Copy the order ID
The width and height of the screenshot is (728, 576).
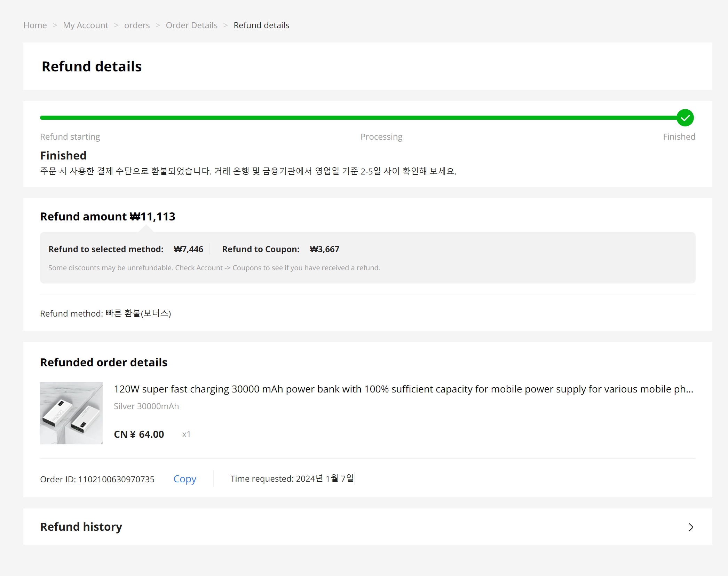185,479
